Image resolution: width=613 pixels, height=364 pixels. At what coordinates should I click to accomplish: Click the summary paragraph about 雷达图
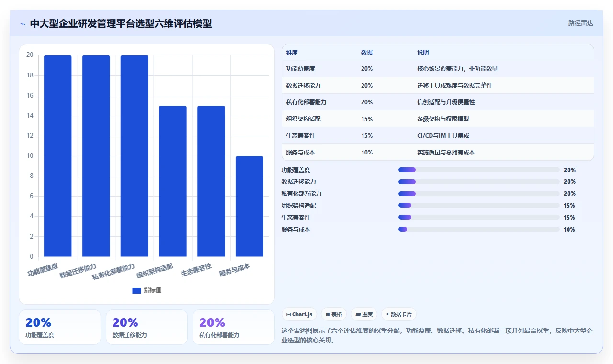coord(437,335)
